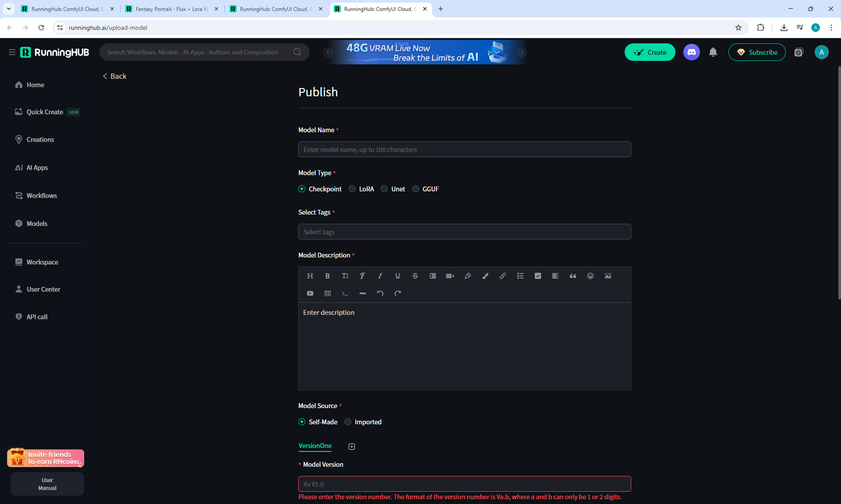Screen dimensions: 841x504
Task: Switch to Fantasy Portrait browser tab
Action: tap(171, 9)
